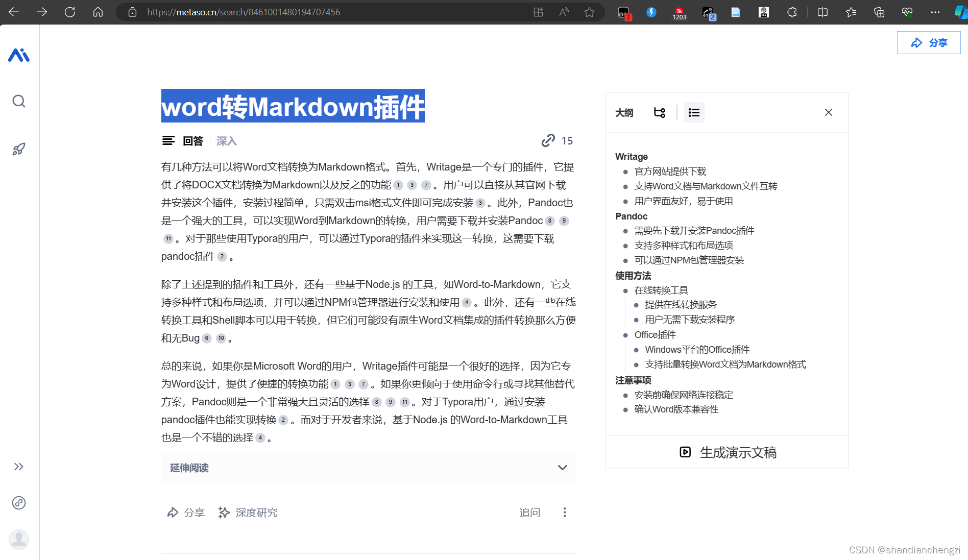Click the metaso.cn address bar URL
The width and height of the screenshot is (968, 560).
coord(244,12)
